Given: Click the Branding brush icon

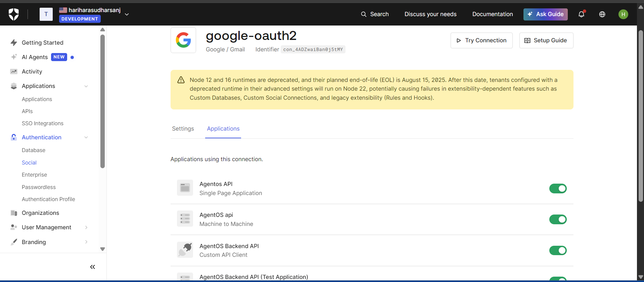Looking at the screenshot, I should click(x=14, y=242).
